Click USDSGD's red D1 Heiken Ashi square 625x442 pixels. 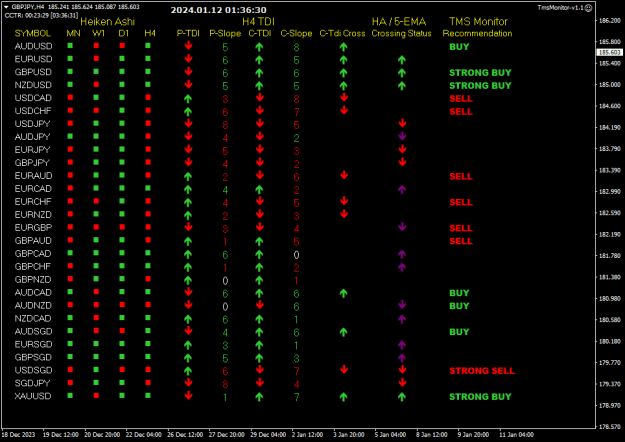122,370
